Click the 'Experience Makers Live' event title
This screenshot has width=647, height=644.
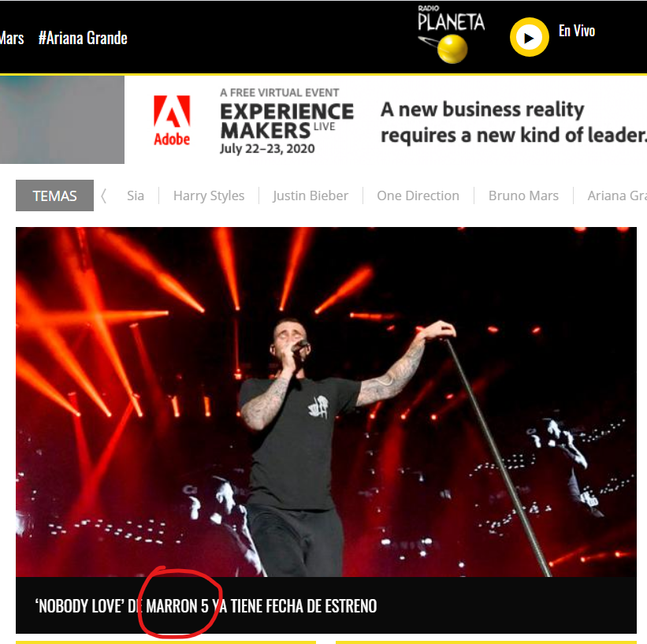pyautogui.click(x=287, y=120)
